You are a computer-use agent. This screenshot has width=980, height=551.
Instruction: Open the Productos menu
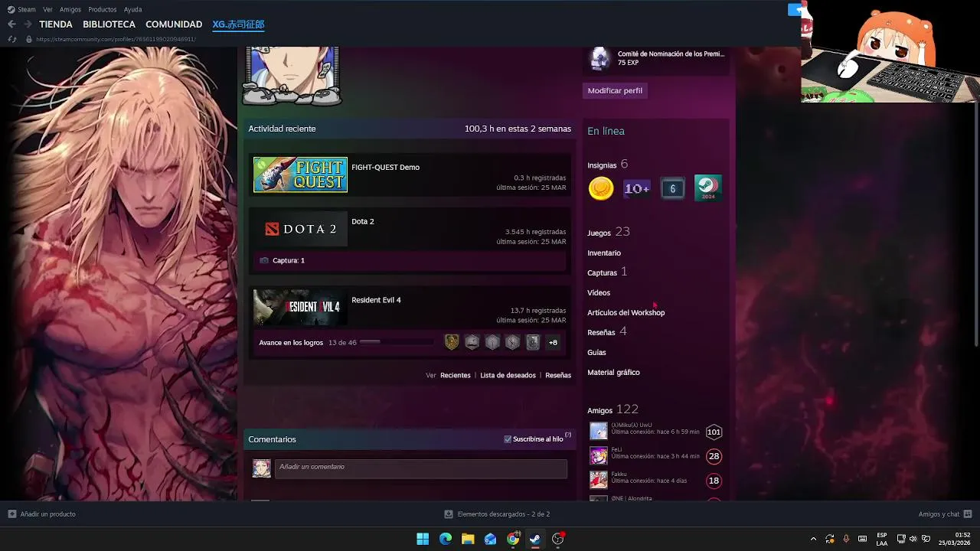pos(103,9)
